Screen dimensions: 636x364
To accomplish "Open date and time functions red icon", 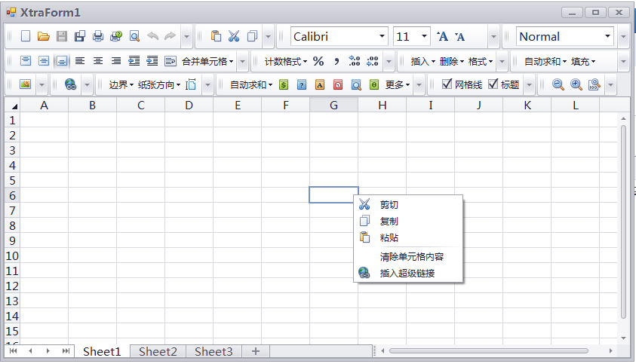I will coord(338,84).
